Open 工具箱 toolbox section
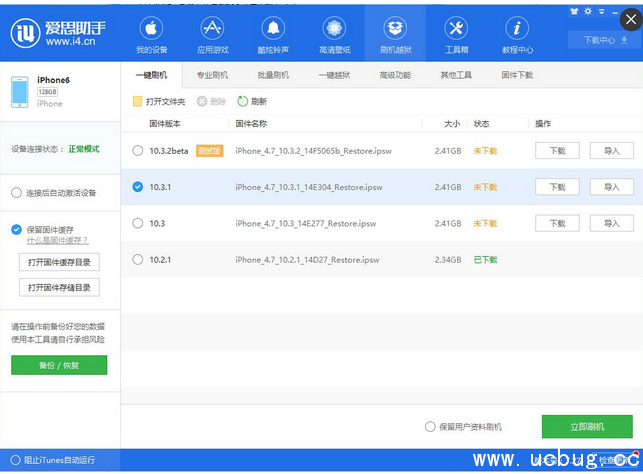643x474 pixels. (456, 35)
